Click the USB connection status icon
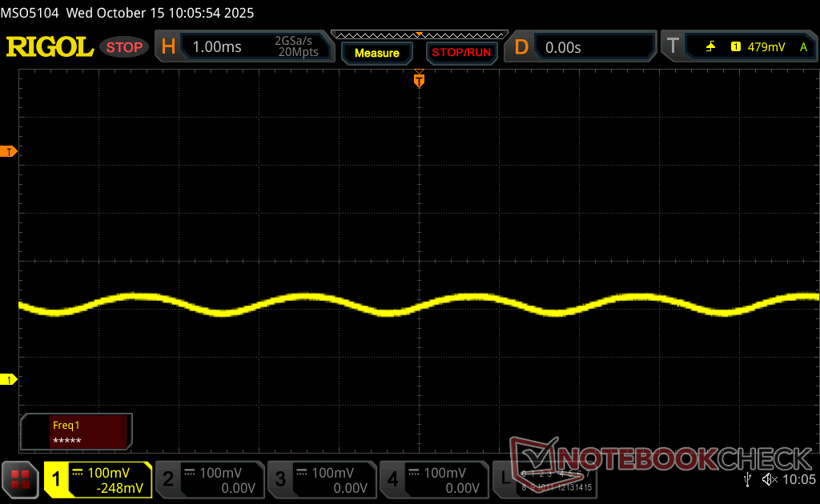This screenshot has width=820, height=504. point(747,479)
